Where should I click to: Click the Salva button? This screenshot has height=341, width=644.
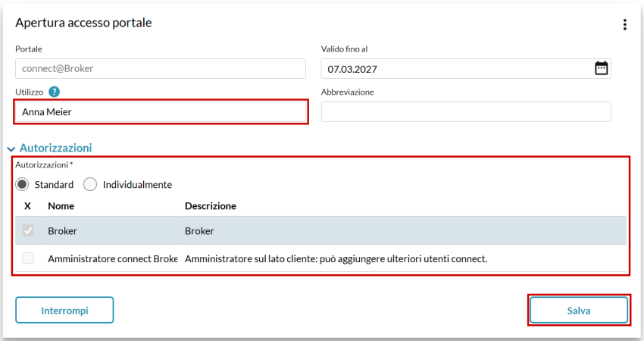579,310
